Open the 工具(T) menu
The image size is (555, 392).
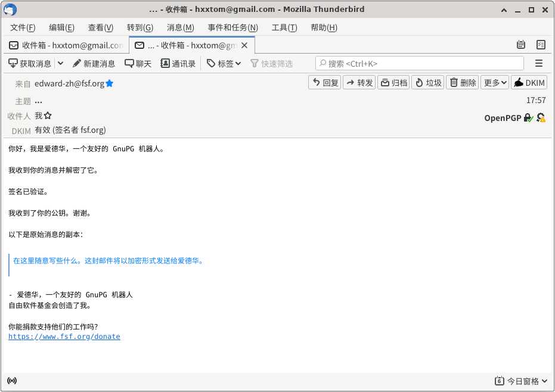click(x=284, y=27)
